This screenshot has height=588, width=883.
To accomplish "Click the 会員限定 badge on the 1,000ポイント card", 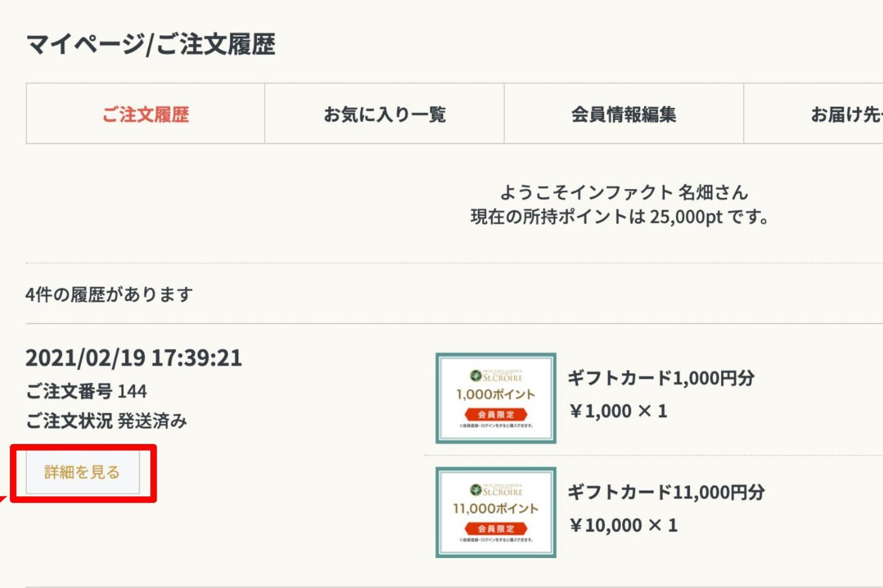I will point(496,414).
